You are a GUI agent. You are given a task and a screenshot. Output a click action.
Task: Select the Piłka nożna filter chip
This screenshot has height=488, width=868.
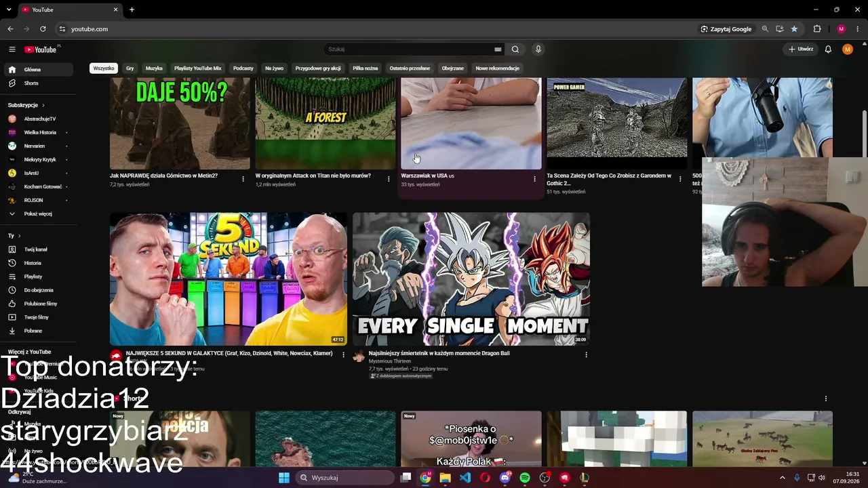click(365, 68)
